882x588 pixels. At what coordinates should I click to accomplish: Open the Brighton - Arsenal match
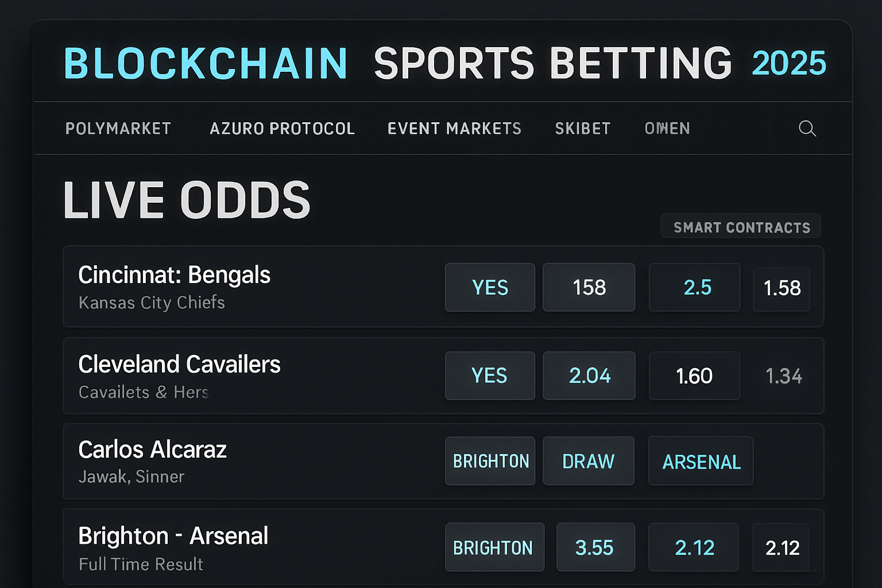point(173,536)
